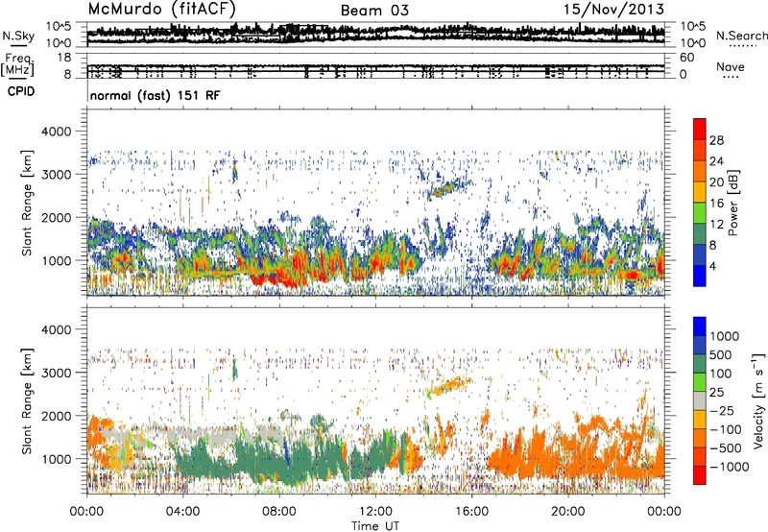Image resolution: width=768 pixels, height=532 pixels.
Task: Click the '20:00' time axis label
Action: click(x=568, y=512)
